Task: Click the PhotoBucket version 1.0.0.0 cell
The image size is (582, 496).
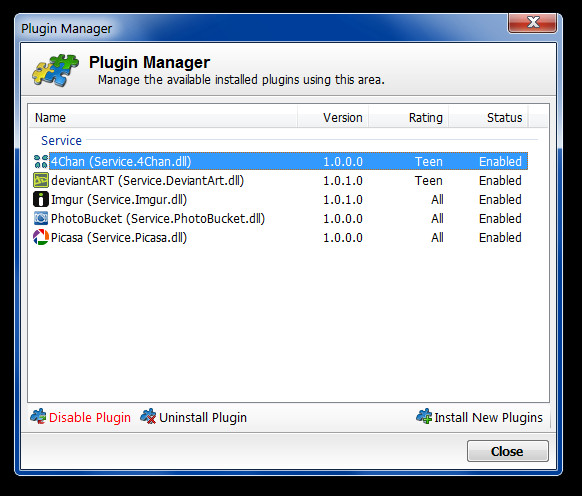Action: [x=343, y=218]
